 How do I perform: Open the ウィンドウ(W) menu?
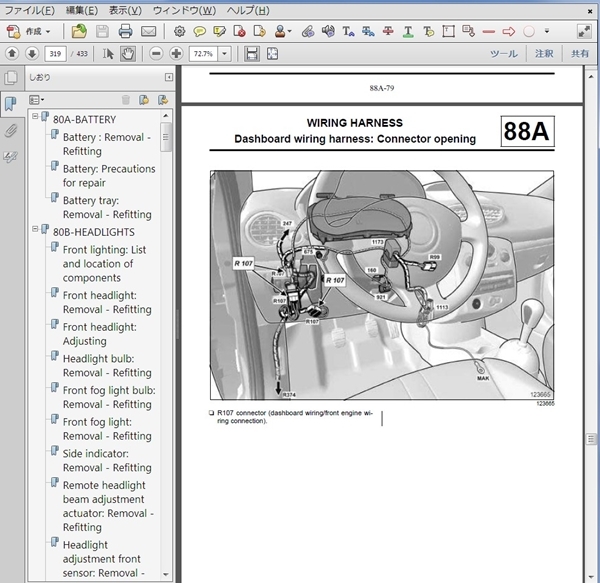(184, 10)
